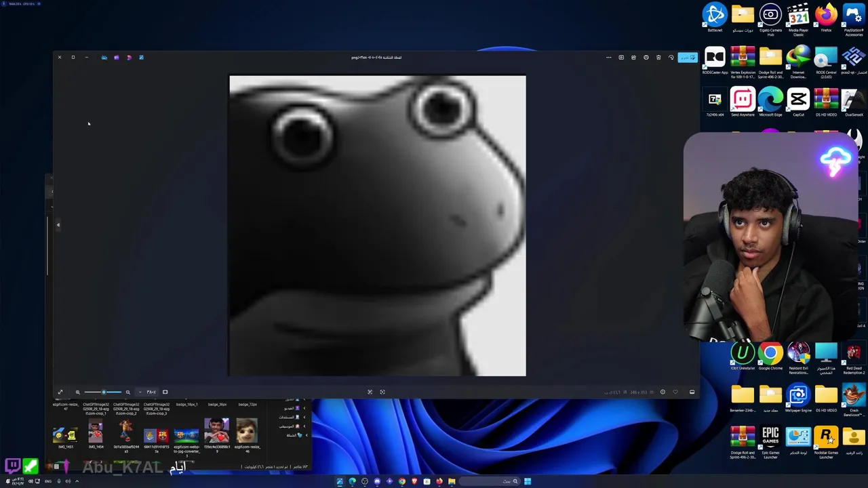Screen dimensions: 868x488
Task: Open Chrome from the taskbar
Action: tap(401, 482)
